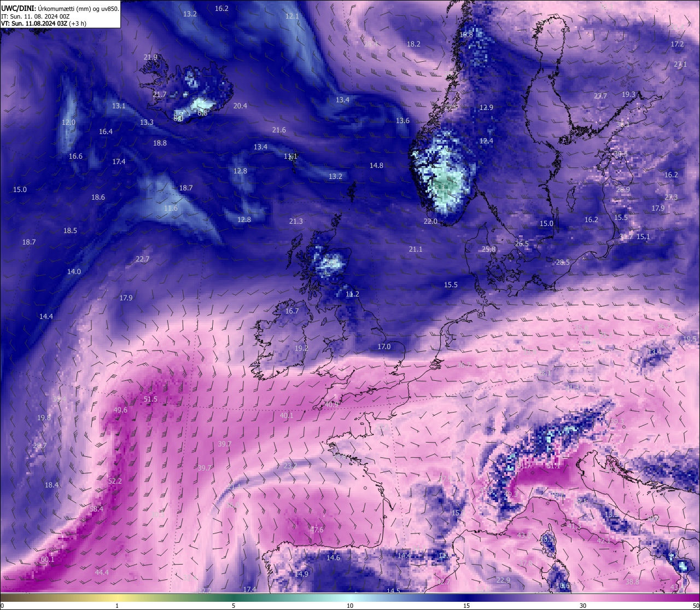Screen dimensions: 700x610
Task: Click the 49.6 value on the map
Action: (120, 410)
